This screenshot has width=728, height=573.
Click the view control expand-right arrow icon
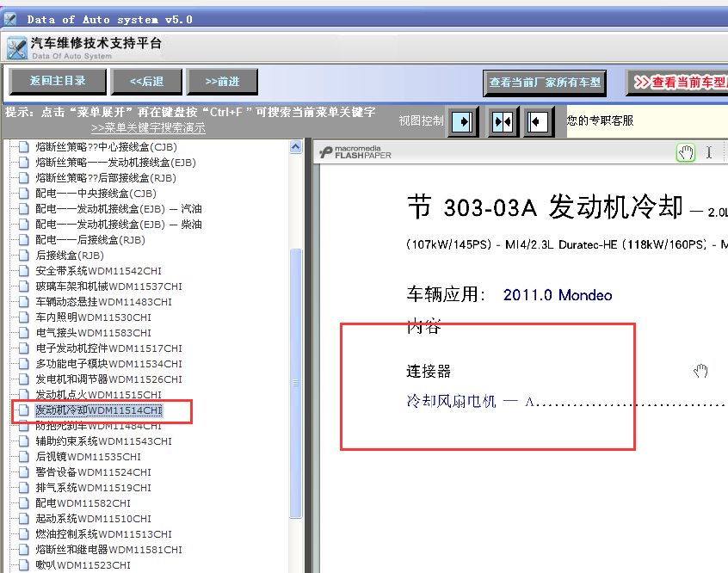(x=462, y=122)
